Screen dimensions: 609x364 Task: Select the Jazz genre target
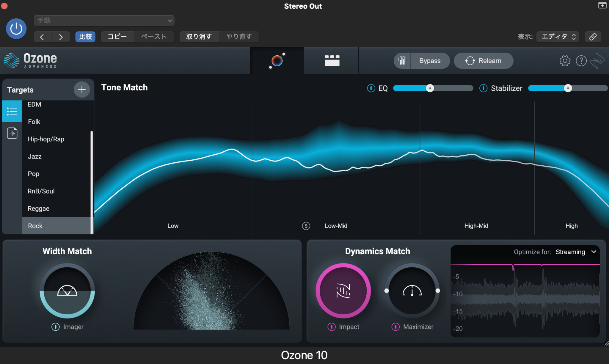[34, 156]
